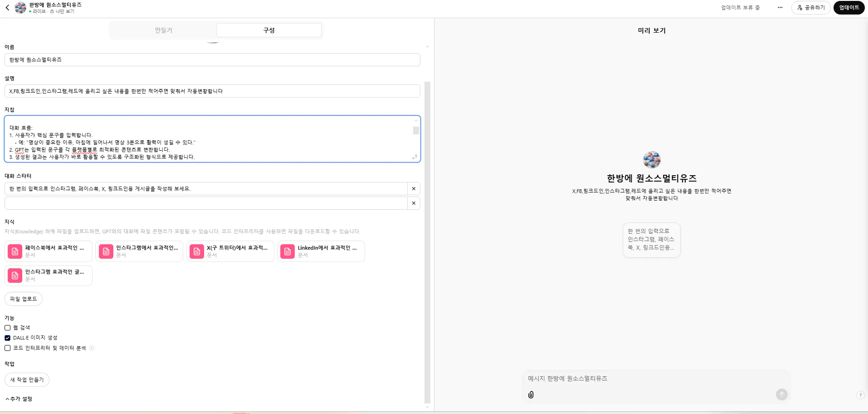Screen dimensions: 868x414
Task: Click the 이름 name input field
Action: click(212, 60)
